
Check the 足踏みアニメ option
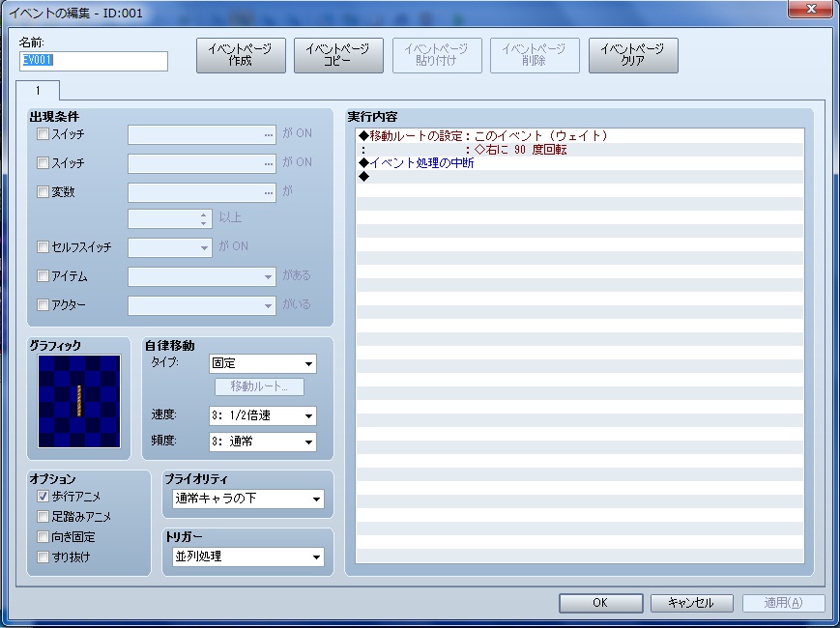point(43,517)
